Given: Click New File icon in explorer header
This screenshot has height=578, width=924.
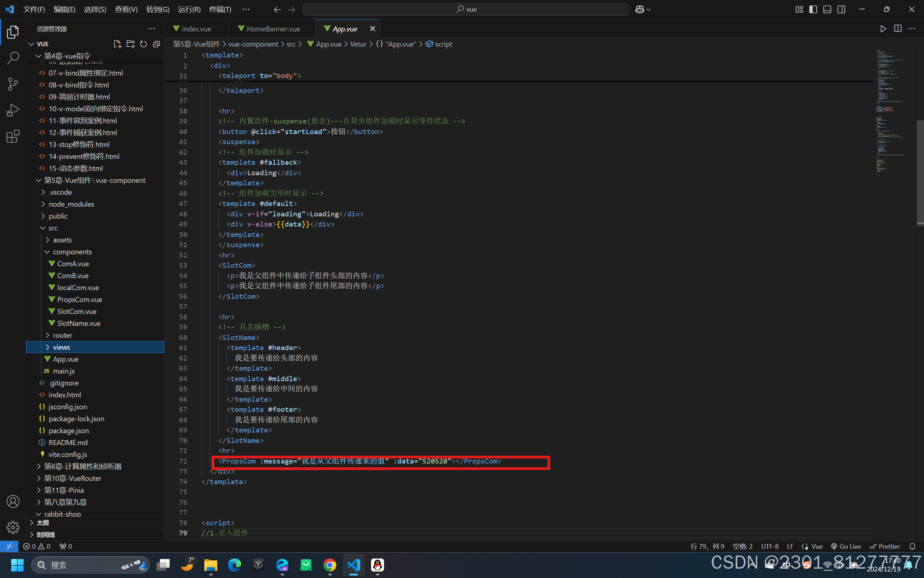Looking at the screenshot, I should [x=118, y=44].
